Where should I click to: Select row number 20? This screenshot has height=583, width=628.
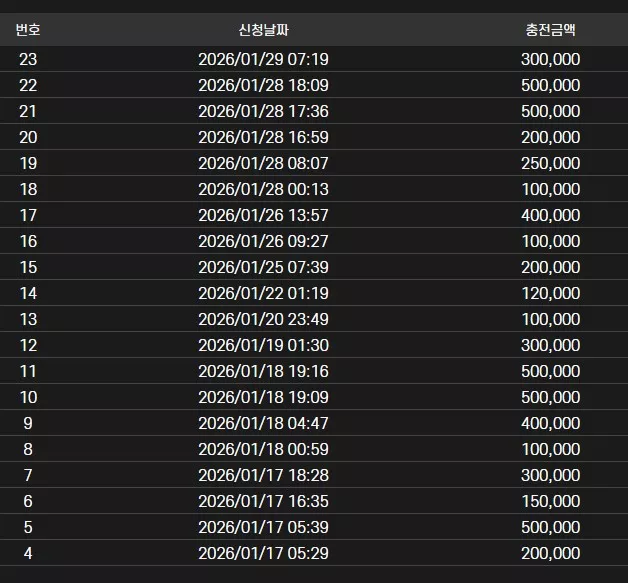28,137
